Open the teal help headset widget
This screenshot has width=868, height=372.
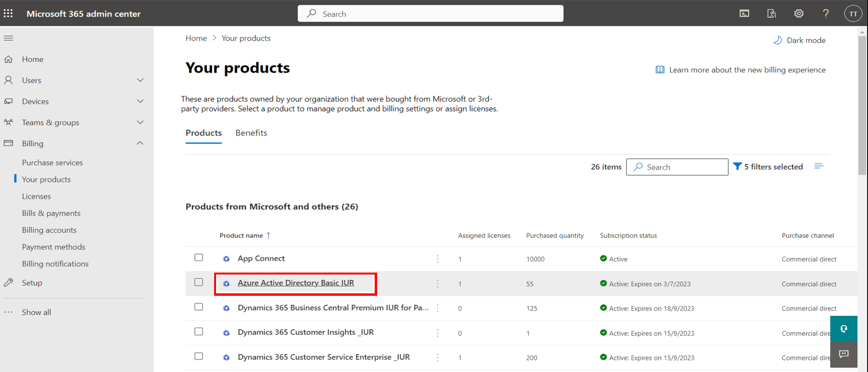[x=843, y=329]
